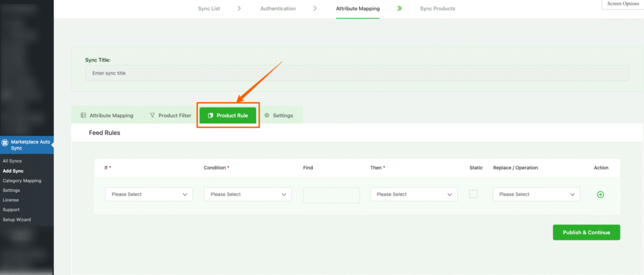Open the Replace / Operation dropdown

click(x=536, y=194)
